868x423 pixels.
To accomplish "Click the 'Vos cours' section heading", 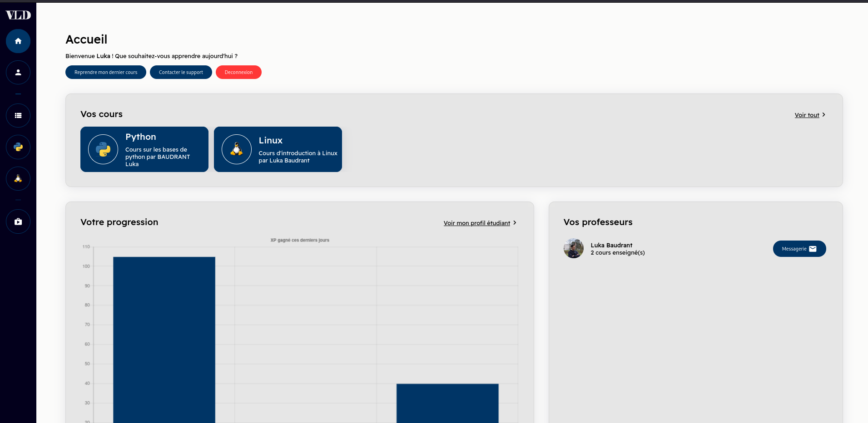I will click(x=101, y=114).
